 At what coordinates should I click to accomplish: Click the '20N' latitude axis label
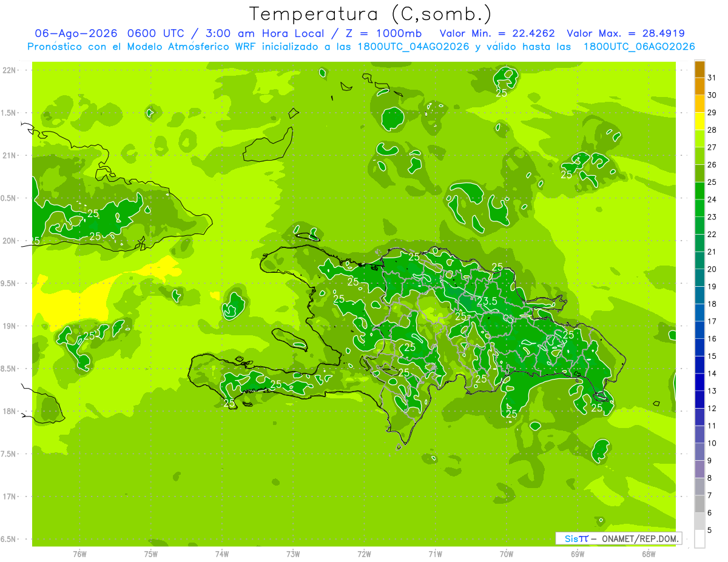click(x=9, y=241)
